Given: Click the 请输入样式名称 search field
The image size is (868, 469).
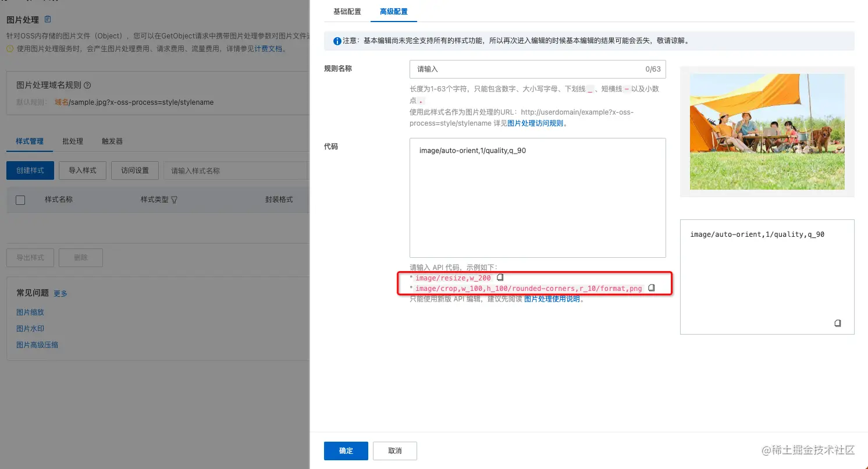Looking at the screenshot, I should [235, 170].
